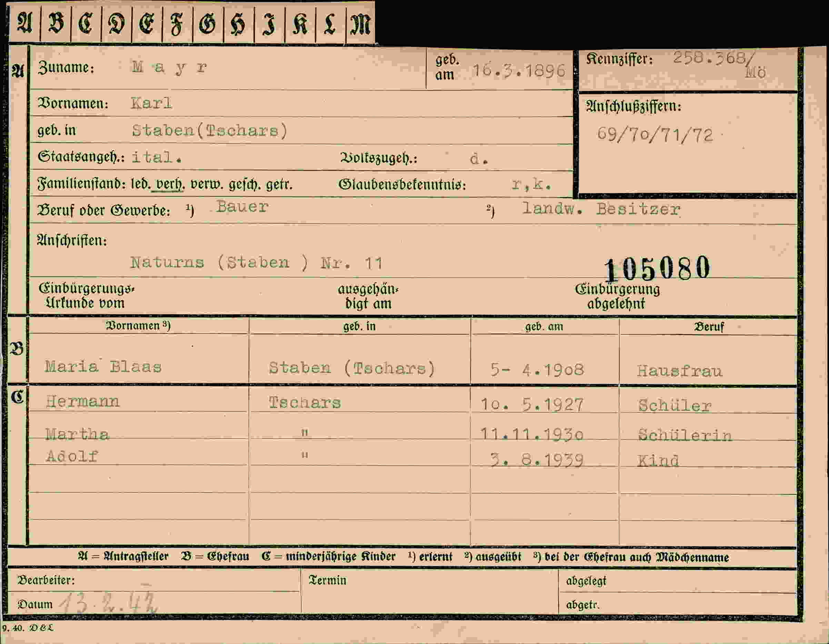Click the marital option "verw."

pyautogui.click(x=207, y=185)
